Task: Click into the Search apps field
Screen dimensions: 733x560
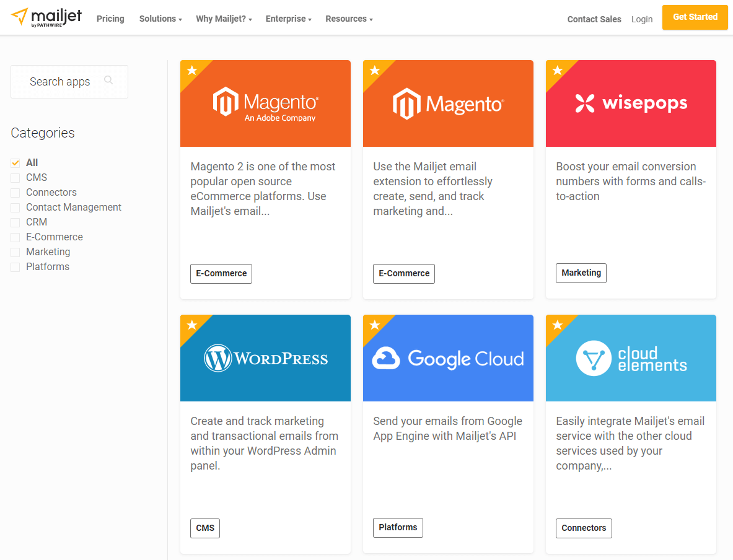Action: [69, 82]
